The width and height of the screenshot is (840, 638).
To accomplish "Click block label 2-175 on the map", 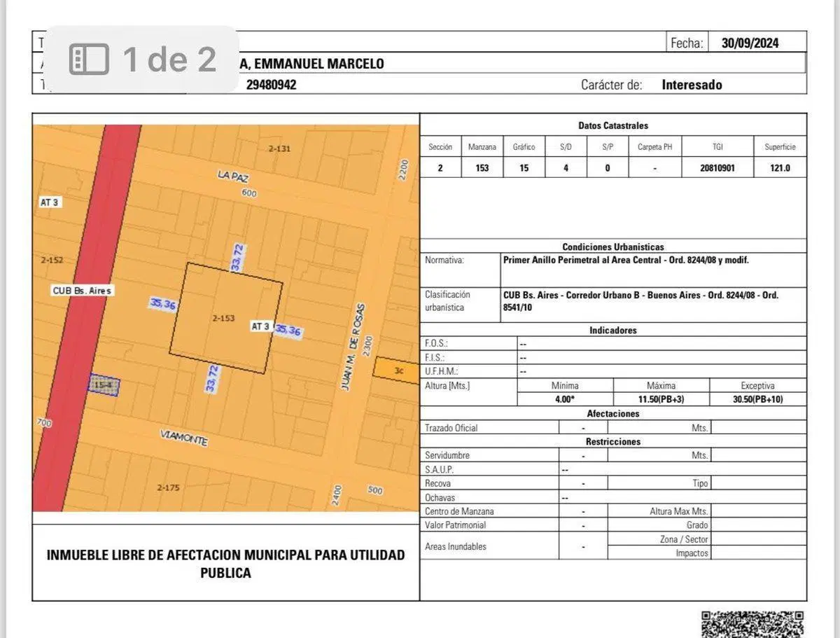I will [x=168, y=487].
